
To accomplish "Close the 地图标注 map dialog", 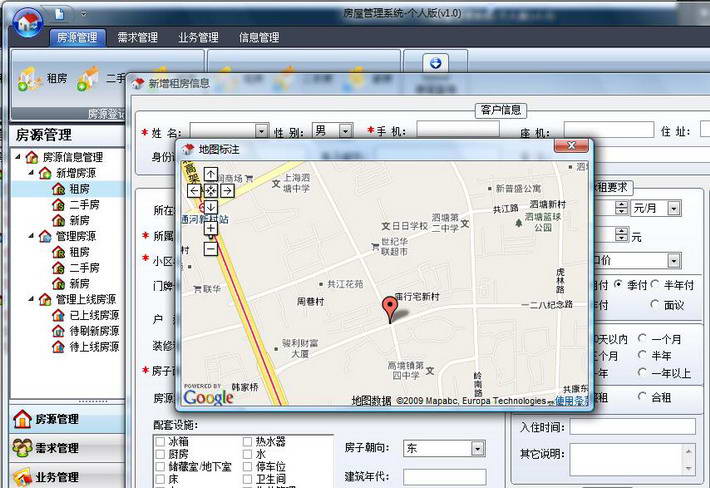I will coord(571,146).
